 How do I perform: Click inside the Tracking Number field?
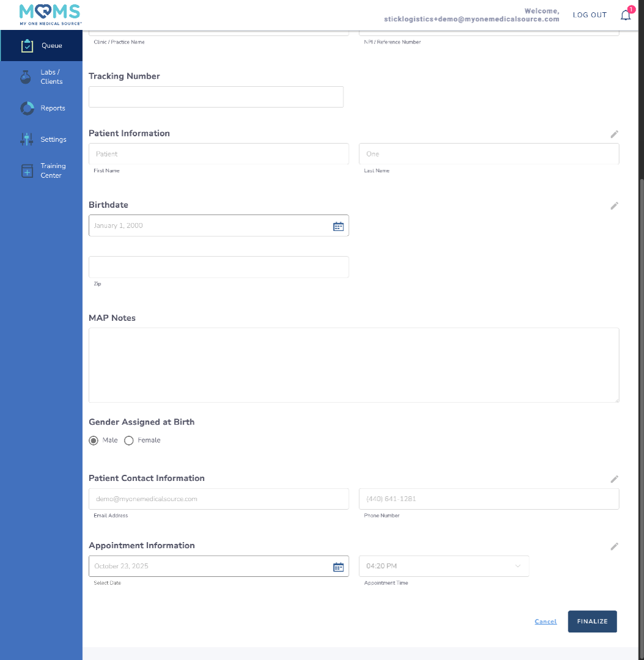[216, 97]
